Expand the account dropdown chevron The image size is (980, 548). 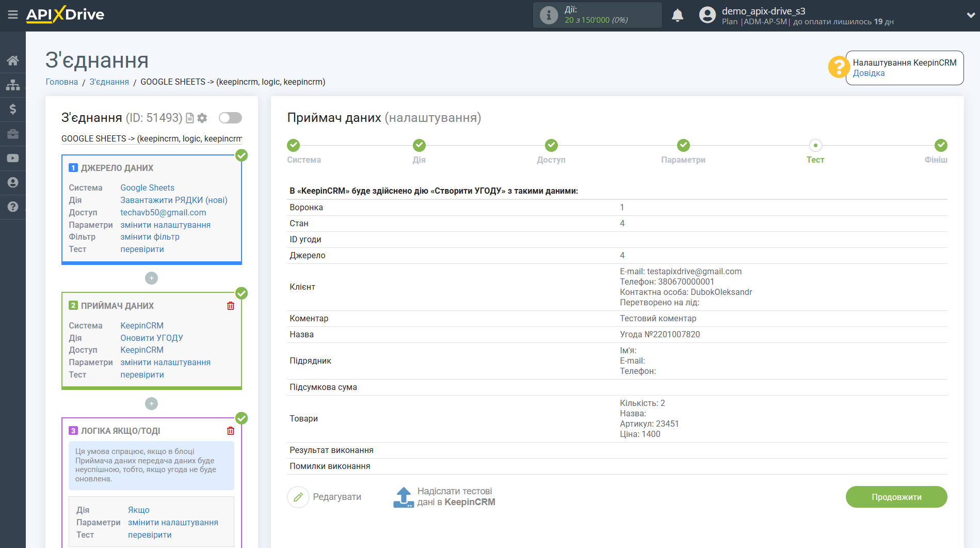click(970, 15)
